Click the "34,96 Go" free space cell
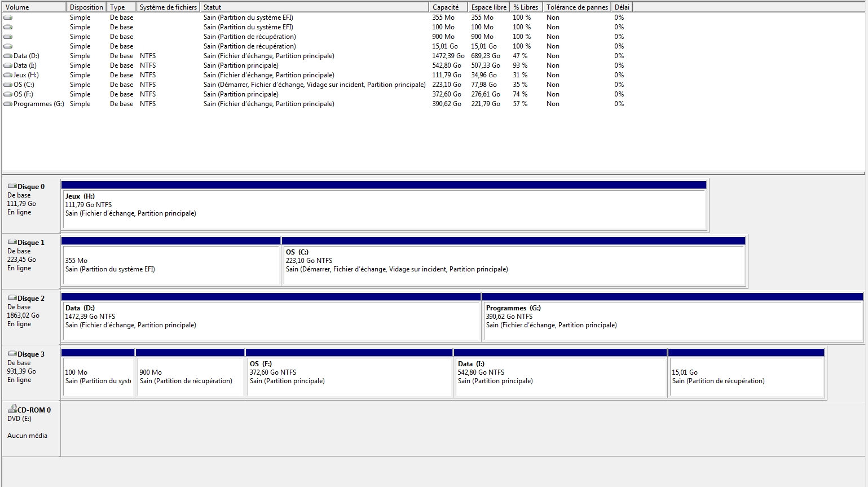The image size is (868, 487). [x=484, y=75]
